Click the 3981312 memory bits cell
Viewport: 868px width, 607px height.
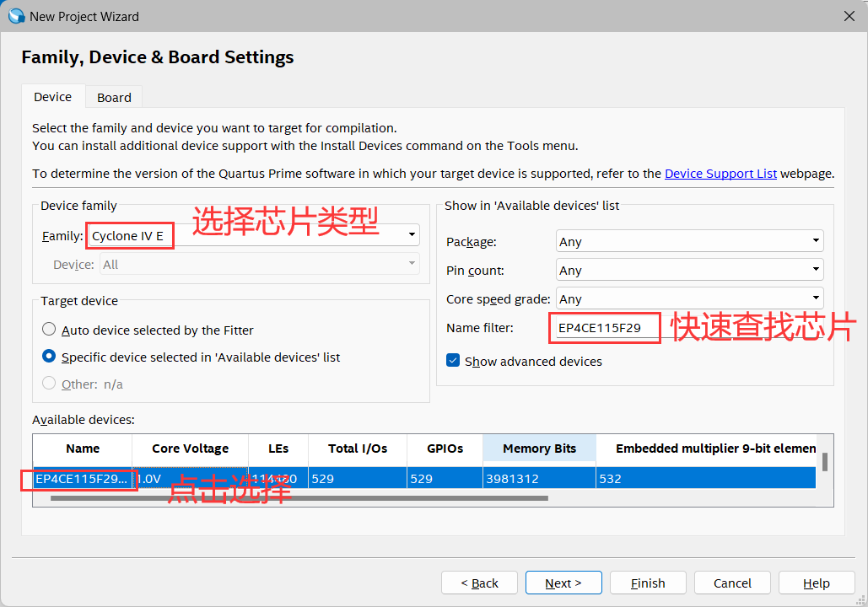tap(539, 479)
